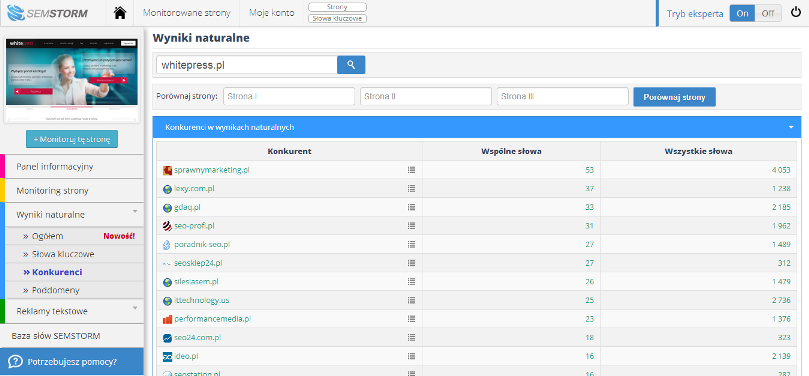The image size is (809, 376).
Task: Sort by the Wspólne słowa column header
Action: coord(511,151)
